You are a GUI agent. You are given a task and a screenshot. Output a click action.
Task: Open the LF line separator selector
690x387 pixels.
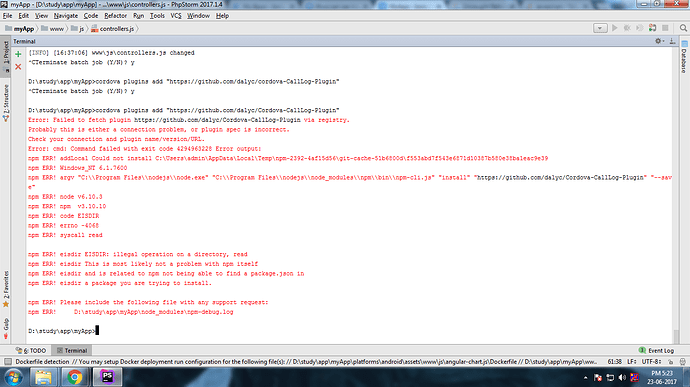point(632,362)
